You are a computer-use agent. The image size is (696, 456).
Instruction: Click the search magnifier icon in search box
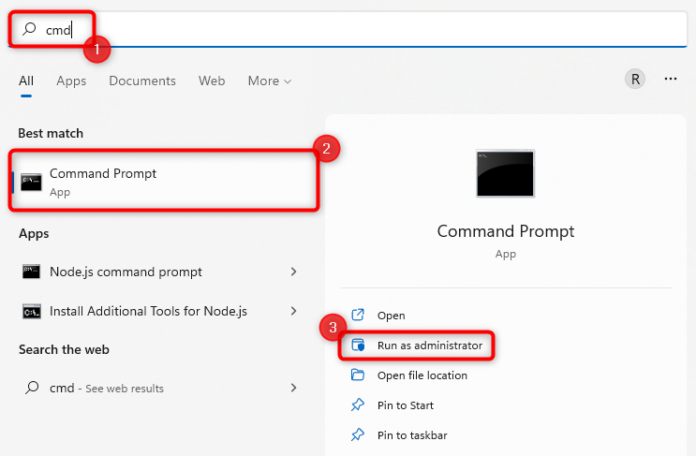30,30
